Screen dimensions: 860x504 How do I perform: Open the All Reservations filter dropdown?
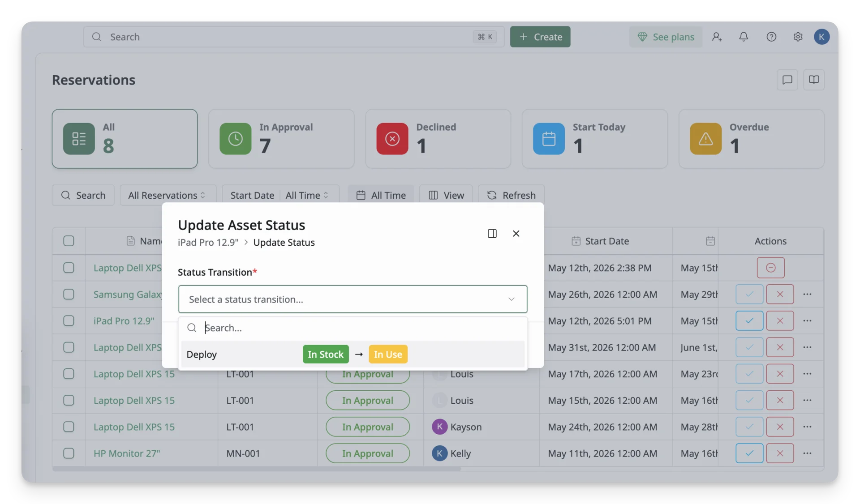click(168, 195)
